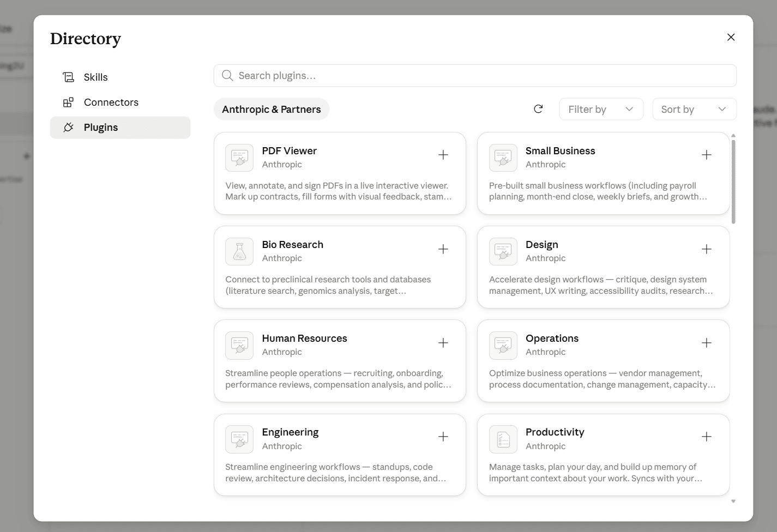Add the PDF Viewer plugin
The image size is (777, 532).
click(443, 155)
